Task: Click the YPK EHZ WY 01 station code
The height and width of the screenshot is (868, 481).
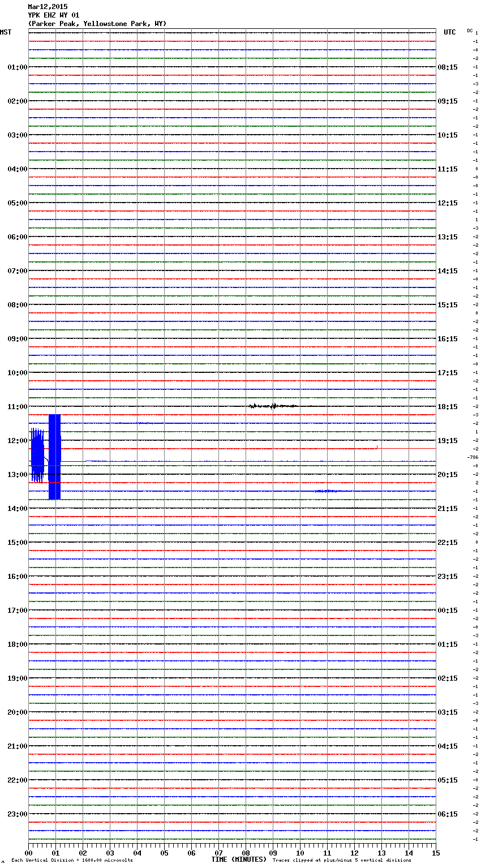Action: 54,15
